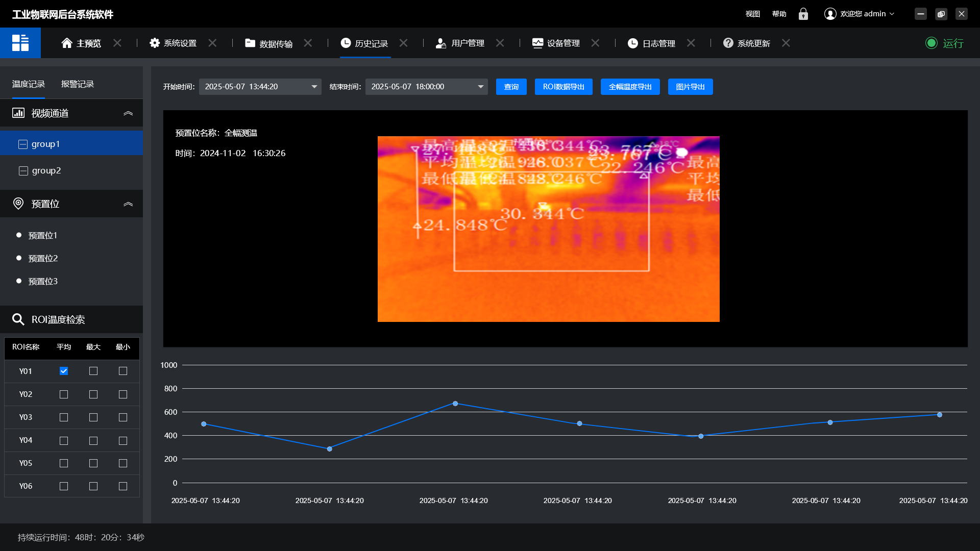Check the Y04 minimum checkbox

(123, 440)
